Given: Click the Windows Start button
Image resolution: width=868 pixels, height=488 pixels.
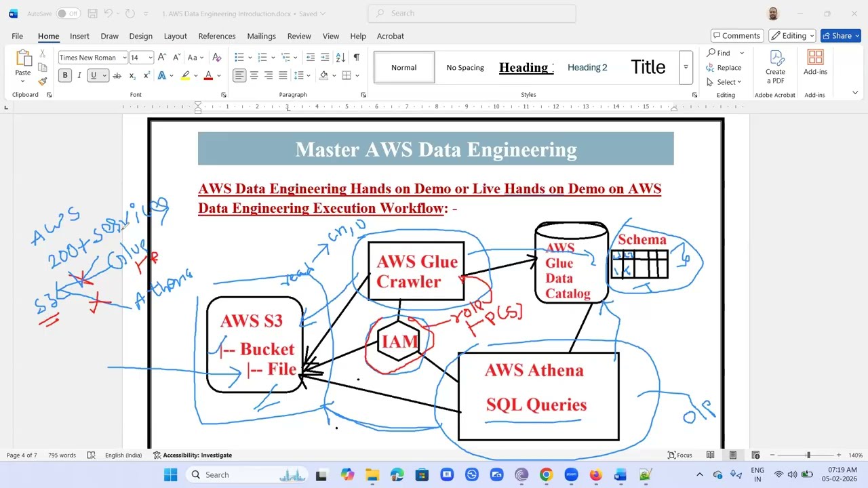Looking at the screenshot, I should tap(170, 474).
